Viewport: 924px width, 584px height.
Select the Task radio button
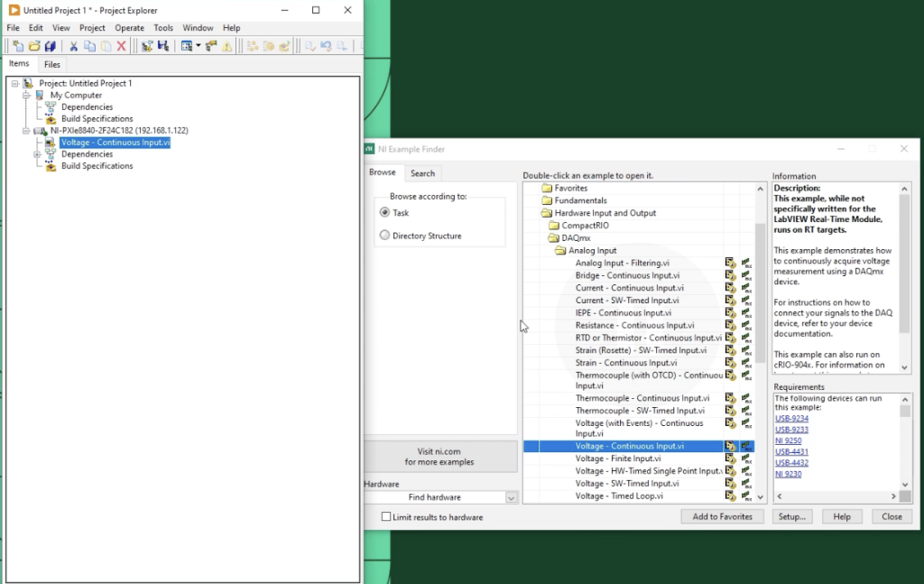click(x=384, y=212)
